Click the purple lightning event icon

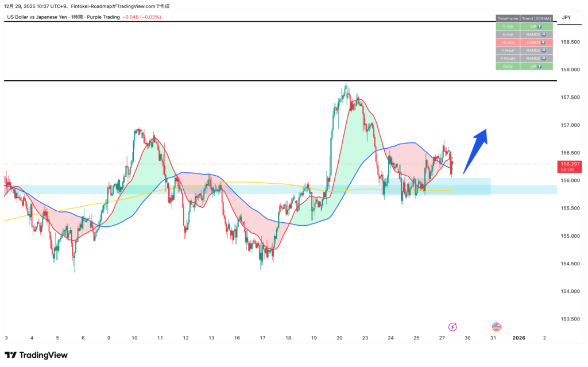(x=452, y=327)
